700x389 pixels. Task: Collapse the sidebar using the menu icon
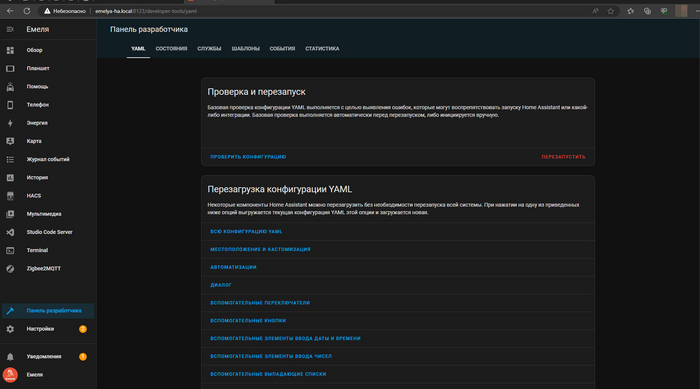pos(10,29)
